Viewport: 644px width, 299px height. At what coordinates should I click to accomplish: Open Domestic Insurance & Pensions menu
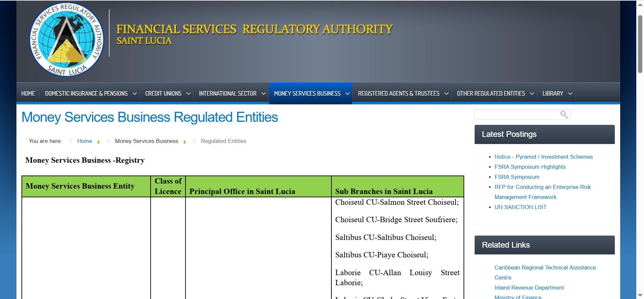86,94
